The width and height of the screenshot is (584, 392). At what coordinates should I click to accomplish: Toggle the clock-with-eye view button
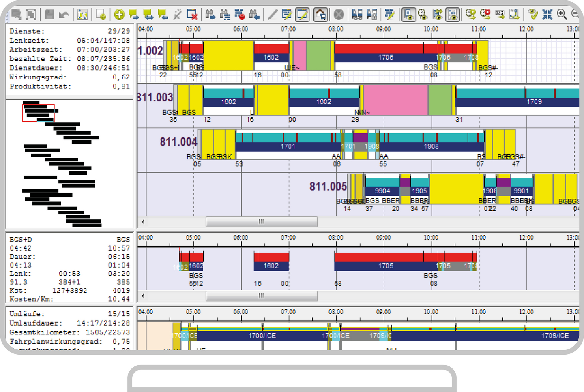(x=423, y=15)
